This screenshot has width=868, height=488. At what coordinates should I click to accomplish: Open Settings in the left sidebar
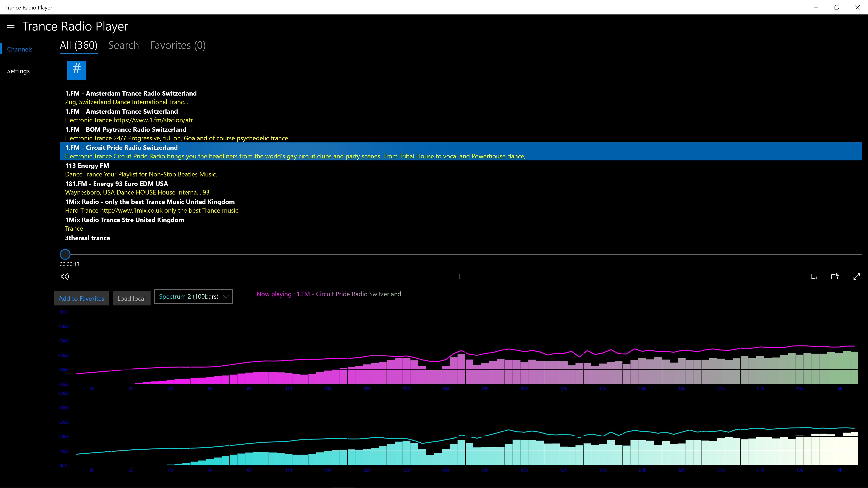click(x=19, y=71)
